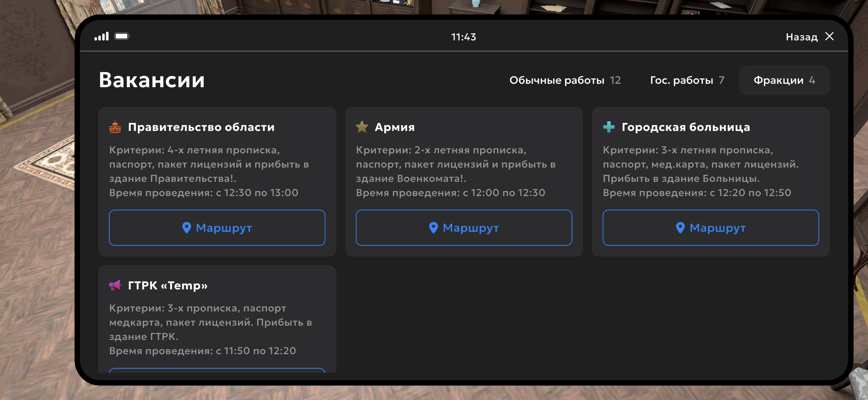The height and width of the screenshot is (400, 868).
Task: Click the Вакансии heading
Action: click(152, 80)
